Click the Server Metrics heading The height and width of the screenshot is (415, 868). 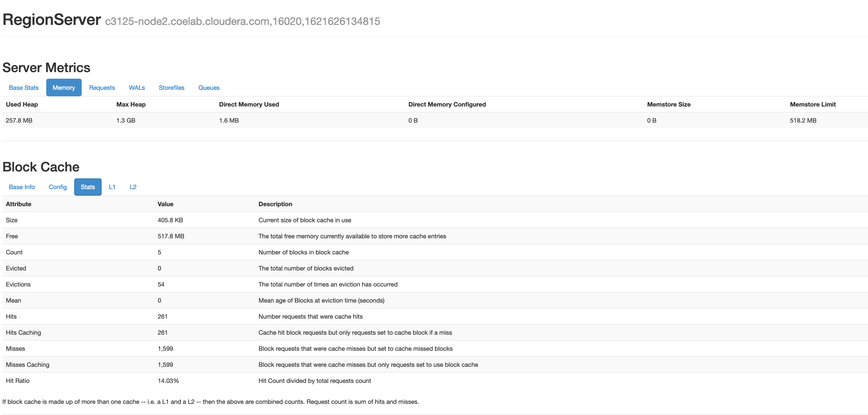(x=46, y=67)
